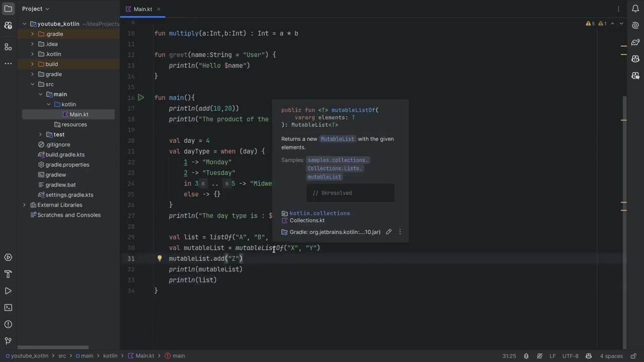Open the Terminal tool window
The width and height of the screenshot is (644, 362).
point(8,308)
